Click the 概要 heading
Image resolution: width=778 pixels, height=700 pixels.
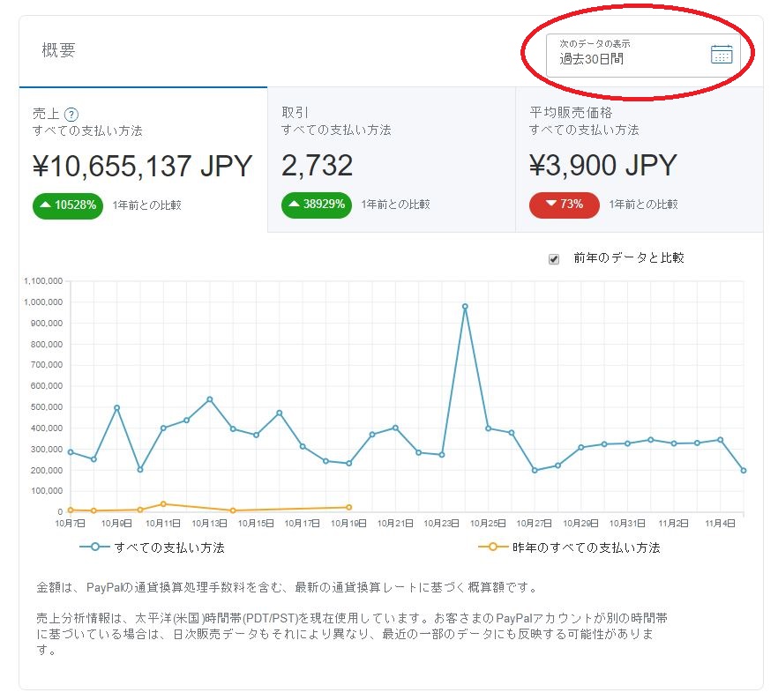click(x=58, y=50)
